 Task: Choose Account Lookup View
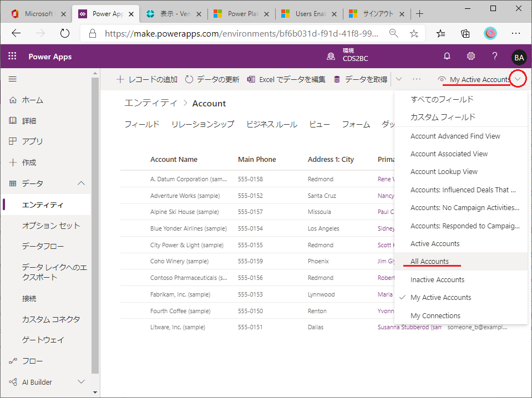[461, 171]
